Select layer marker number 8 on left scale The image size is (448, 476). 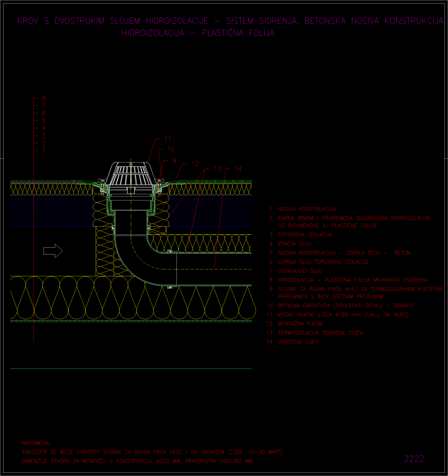[x=44, y=98]
